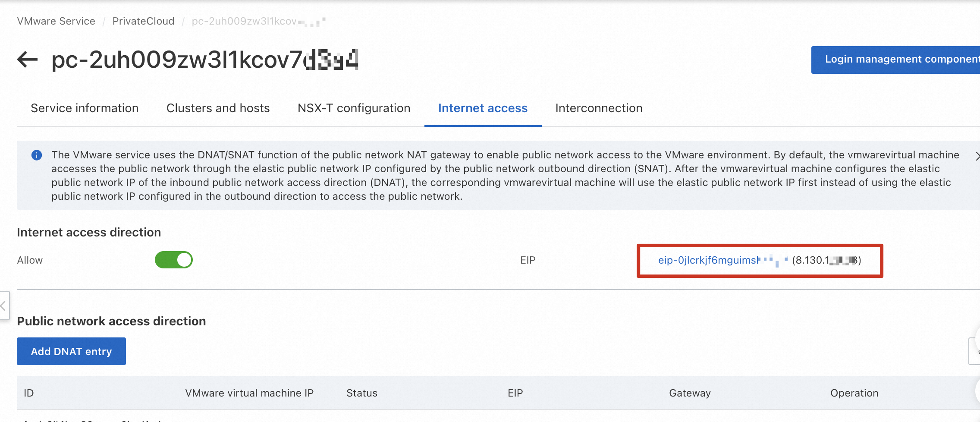The width and height of the screenshot is (980, 422).
Task: Switch to the Interconnection tab
Action: coord(599,108)
